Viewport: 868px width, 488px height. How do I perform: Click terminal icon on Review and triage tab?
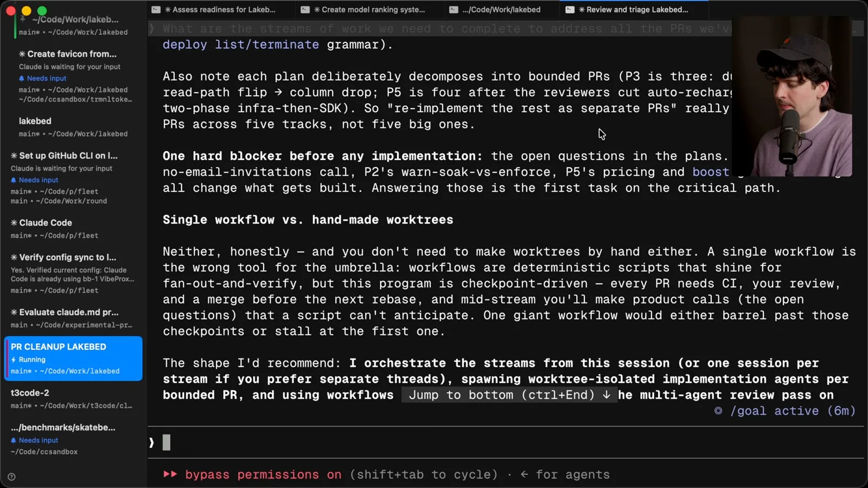[570, 9]
